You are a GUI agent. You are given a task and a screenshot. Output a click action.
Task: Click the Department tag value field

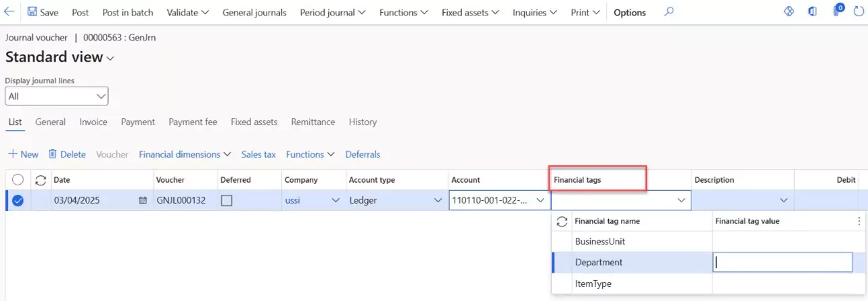[x=782, y=262]
